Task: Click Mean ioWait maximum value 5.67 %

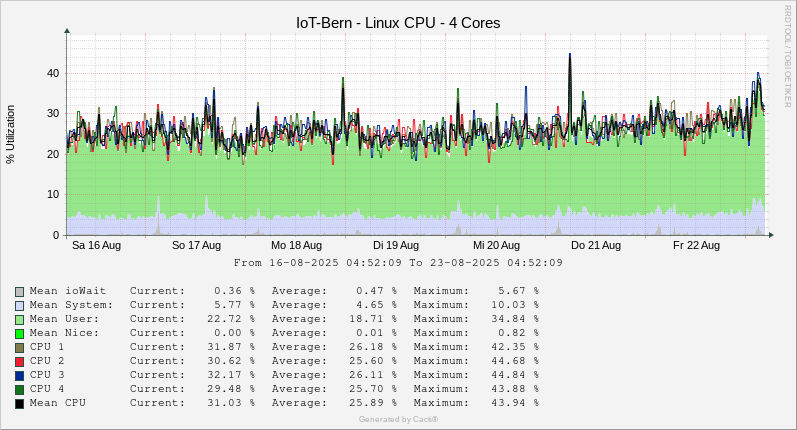Action: [x=518, y=291]
